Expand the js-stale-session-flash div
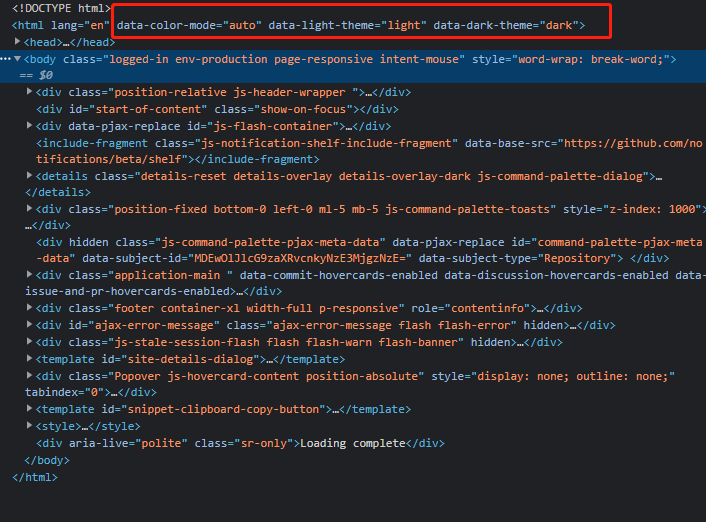The height and width of the screenshot is (522, 706). pos(29,342)
